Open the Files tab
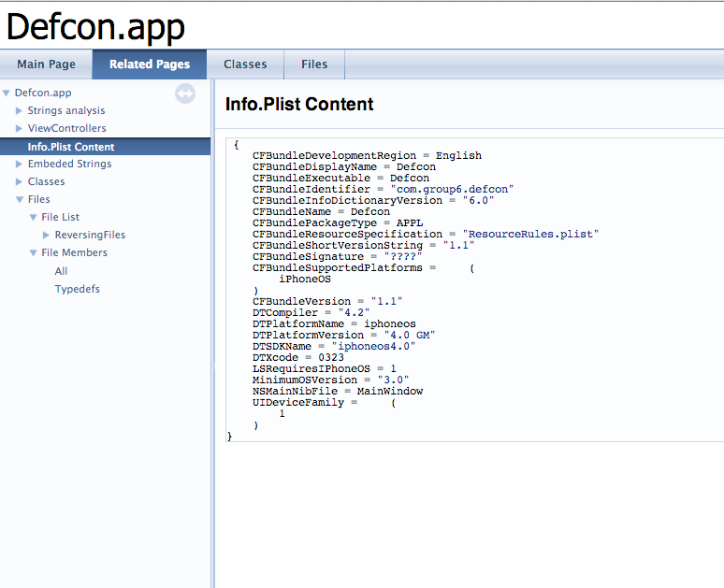Screen dimensions: 724x588 tap(314, 65)
